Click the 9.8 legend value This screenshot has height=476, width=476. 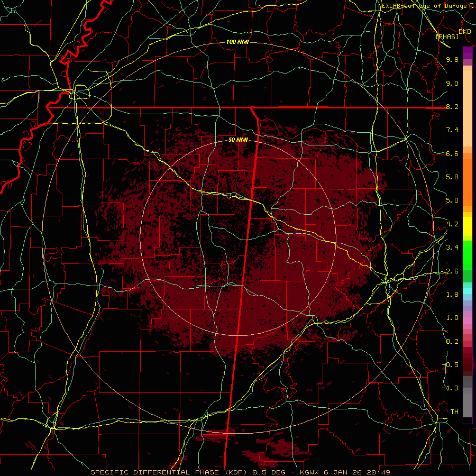click(452, 59)
